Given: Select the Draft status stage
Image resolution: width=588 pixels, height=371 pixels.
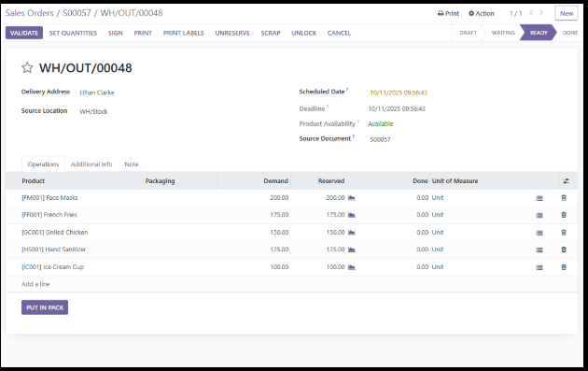Looking at the screenshot, I should pyautogui.click(x=468, y=33).
